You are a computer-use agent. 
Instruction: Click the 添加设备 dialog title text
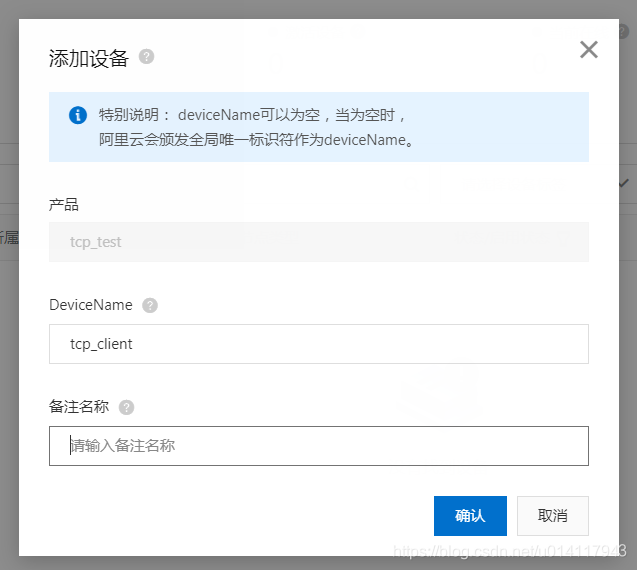[89, 58]
